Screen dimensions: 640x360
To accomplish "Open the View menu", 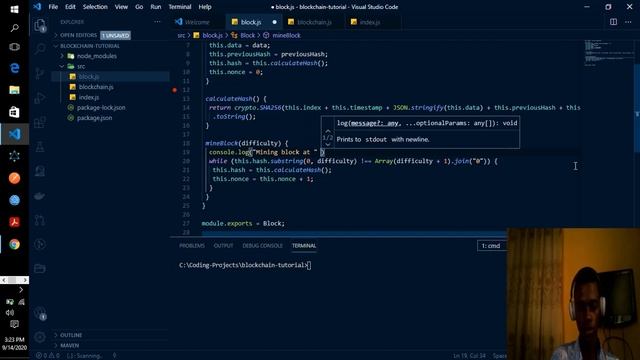I will click(121, 7).
